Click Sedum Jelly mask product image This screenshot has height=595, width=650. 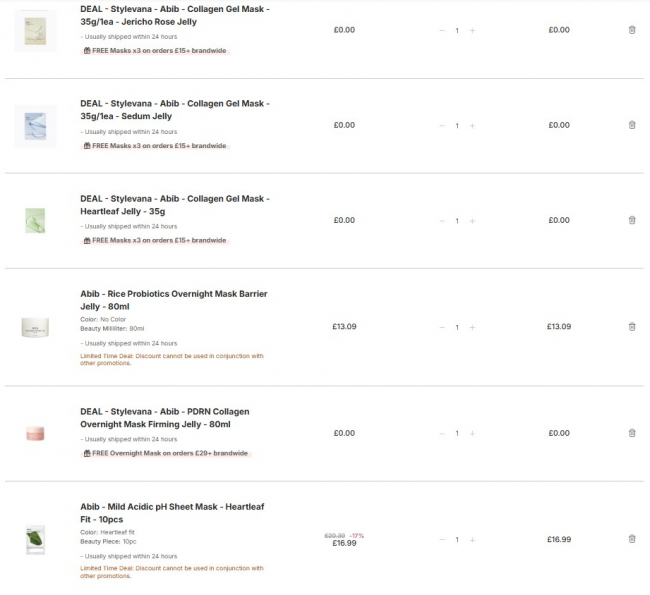pos(36,126)
